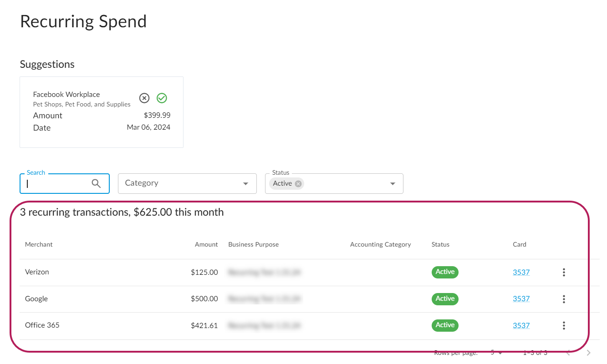Click the recurring transactions summary text
Viewport: 607px width, 364px height.
(x=122, y=212)
